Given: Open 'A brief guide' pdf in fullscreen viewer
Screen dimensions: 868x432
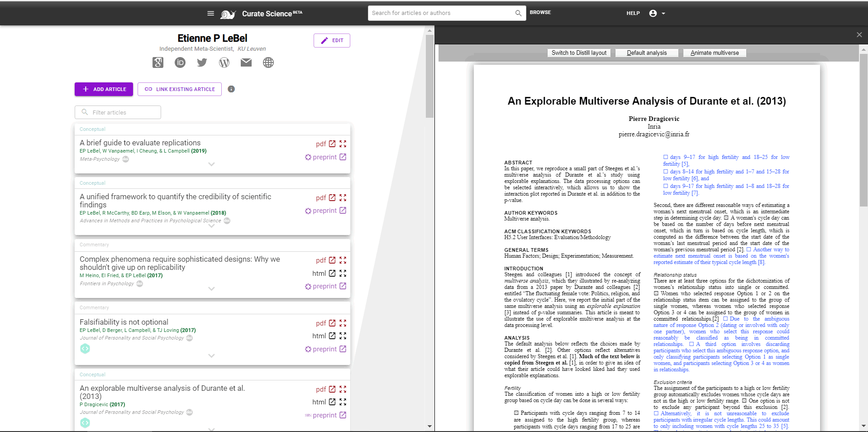Looking at the screenshot, I should coord(343,144).
